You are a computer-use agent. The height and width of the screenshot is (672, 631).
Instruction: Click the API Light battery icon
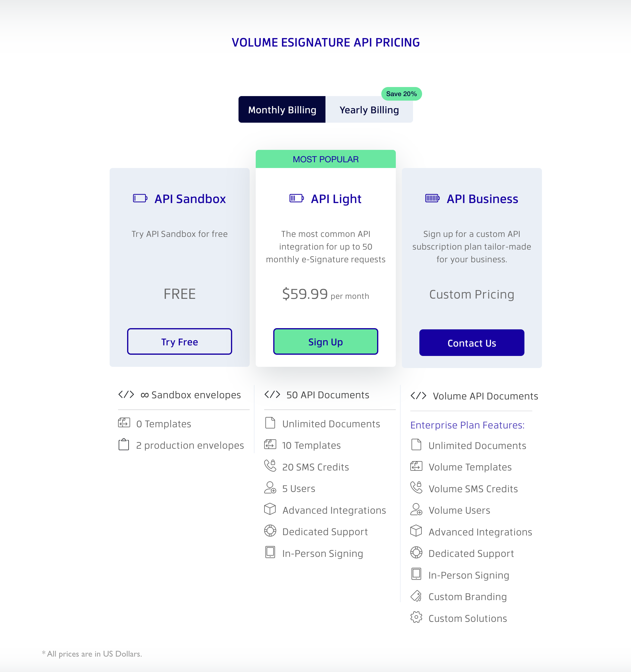296,198
